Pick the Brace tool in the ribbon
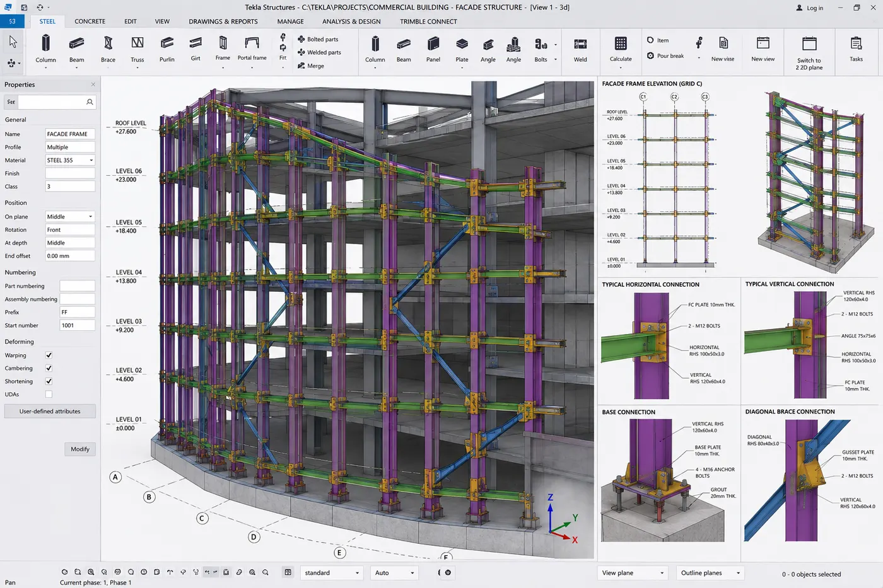The image size is (883, 588). point(108,49)
